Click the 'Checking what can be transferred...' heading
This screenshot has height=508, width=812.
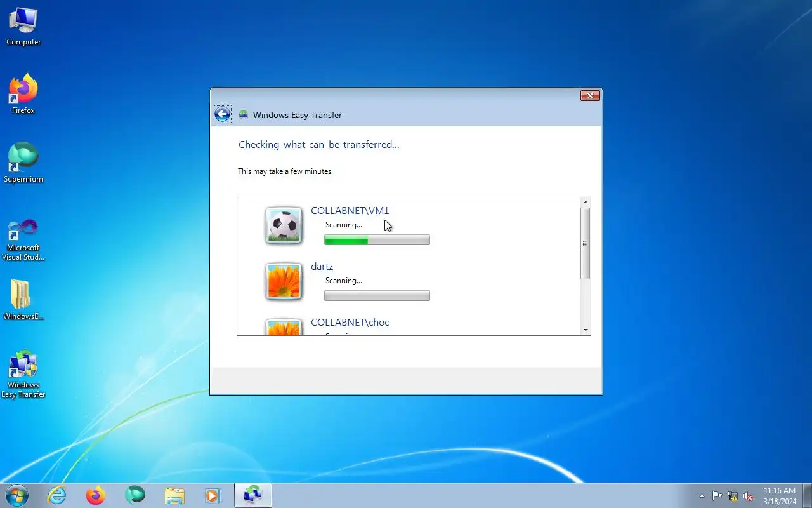[319, 145]
